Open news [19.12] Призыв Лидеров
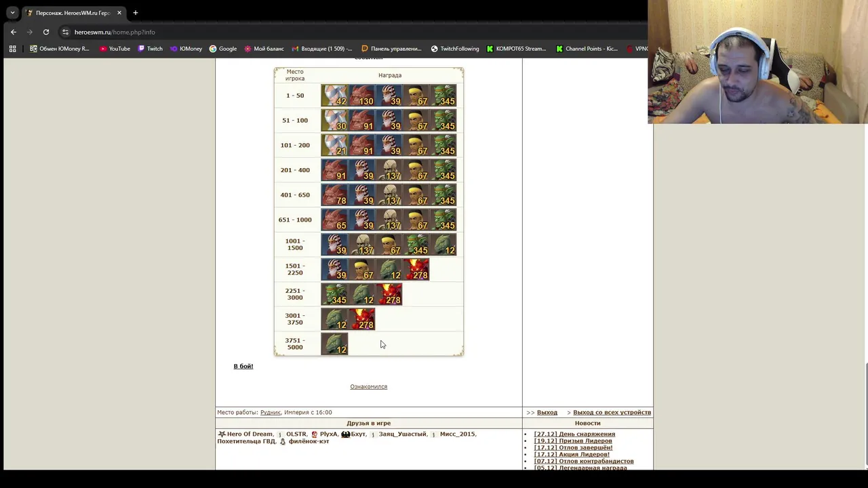 click(x=573, y=441)
